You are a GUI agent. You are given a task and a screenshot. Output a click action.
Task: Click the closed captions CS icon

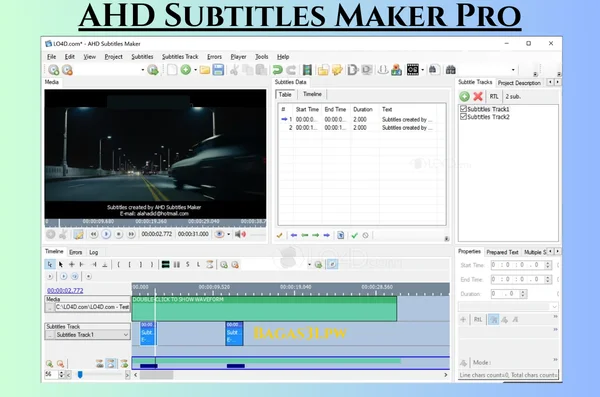(x=412, y=70)
